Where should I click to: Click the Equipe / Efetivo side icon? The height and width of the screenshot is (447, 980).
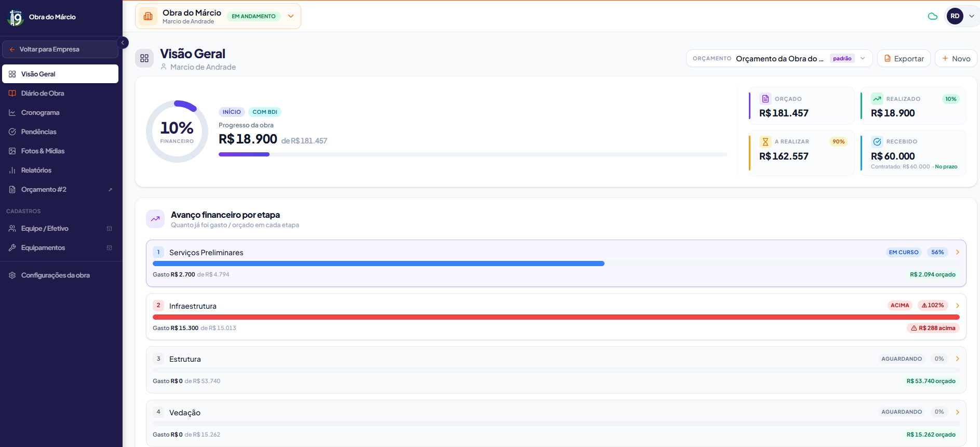click(109, 229)
